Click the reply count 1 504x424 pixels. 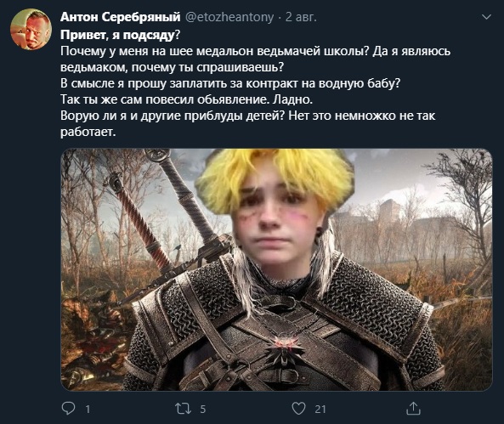88,410
